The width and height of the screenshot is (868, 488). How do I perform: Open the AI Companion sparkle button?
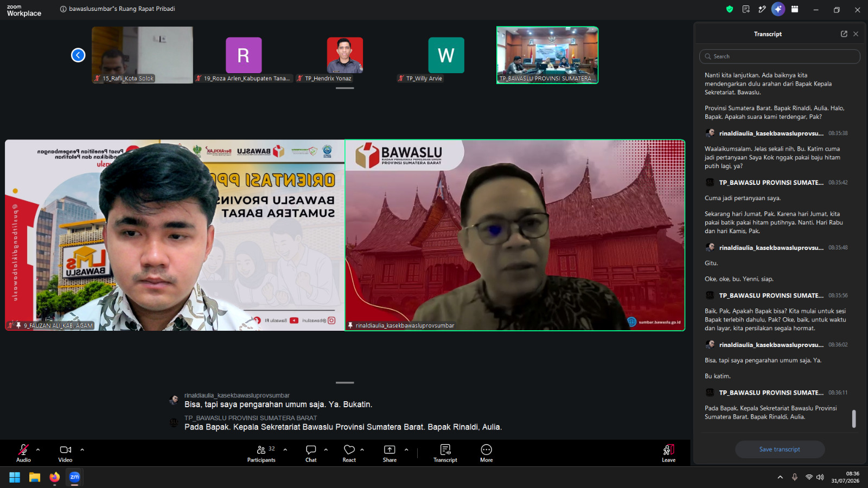[778, 9]
